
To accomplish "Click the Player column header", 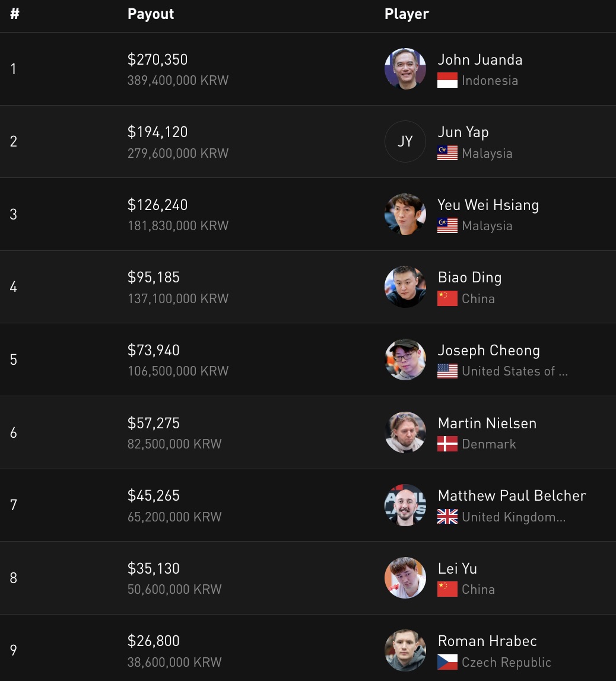I will click(407, 14).
